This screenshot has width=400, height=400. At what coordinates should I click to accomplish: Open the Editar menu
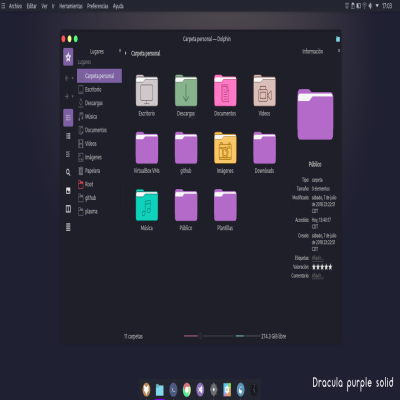[x=32, y=6]
